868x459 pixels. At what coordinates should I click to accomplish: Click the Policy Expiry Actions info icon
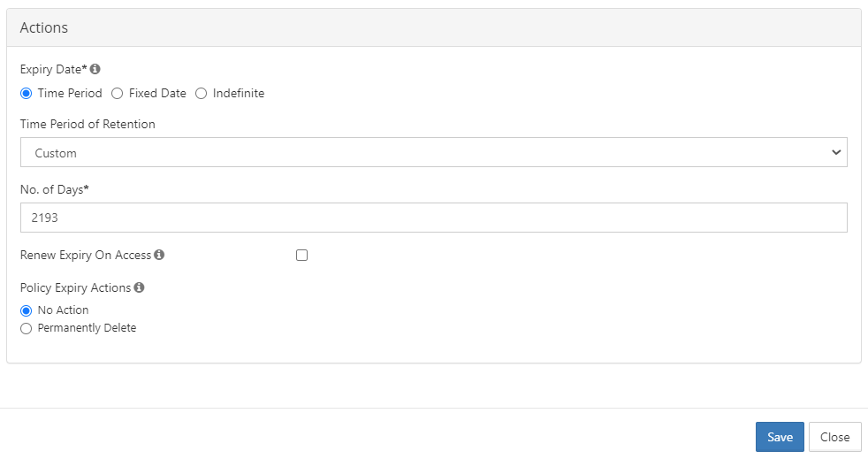click(x=140, y=287)
